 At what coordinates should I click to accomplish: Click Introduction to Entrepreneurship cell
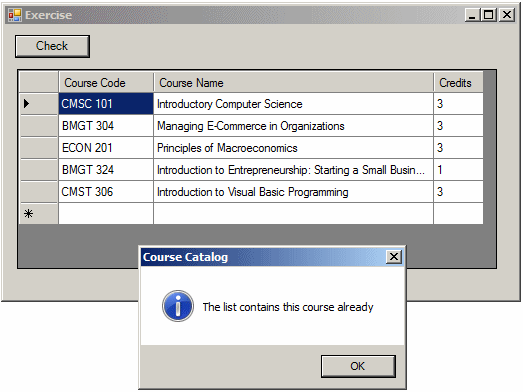[293, 170]
